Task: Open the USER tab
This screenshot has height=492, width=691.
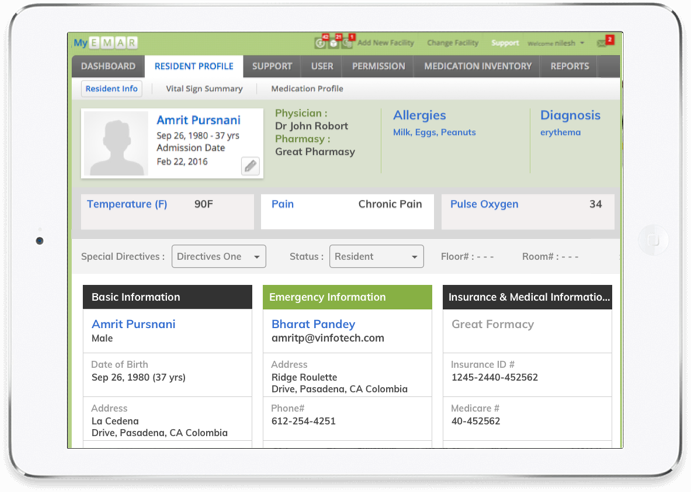Action: click(322, 66)
